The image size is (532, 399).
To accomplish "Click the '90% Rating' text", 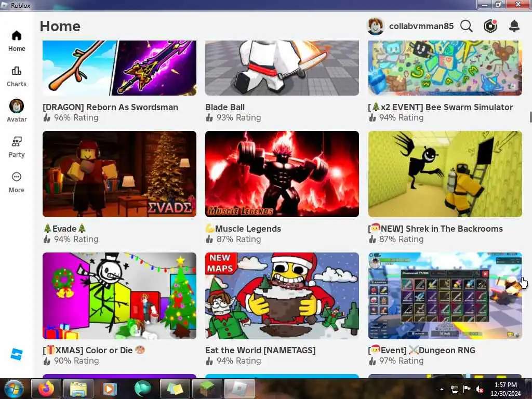I will click(x=76, y=361).
